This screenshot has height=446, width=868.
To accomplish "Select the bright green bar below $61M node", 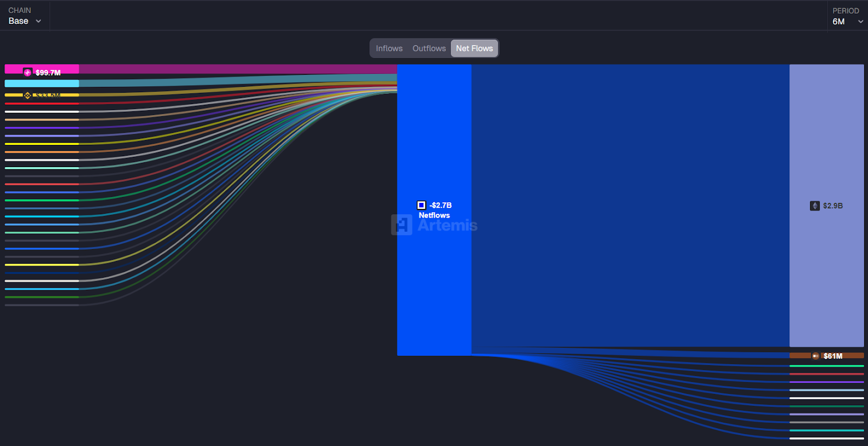I will click(x=826, y=366).
